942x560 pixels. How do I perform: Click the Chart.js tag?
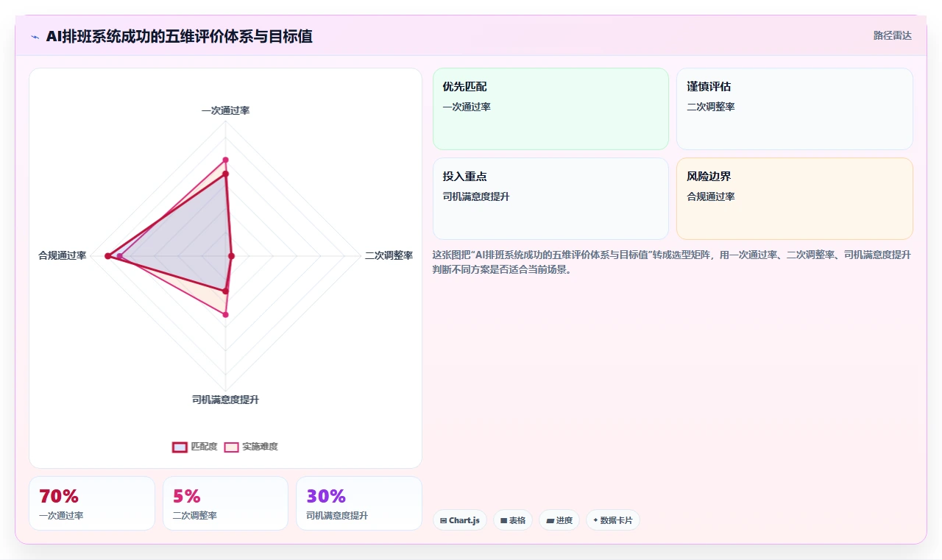coord(460,520)
